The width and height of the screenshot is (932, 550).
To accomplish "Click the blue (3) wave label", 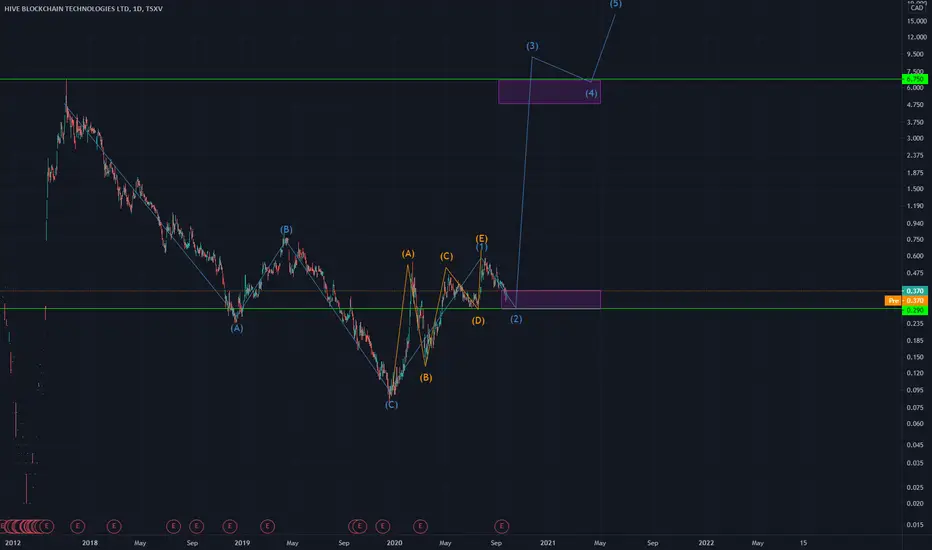I will [532, 46].
